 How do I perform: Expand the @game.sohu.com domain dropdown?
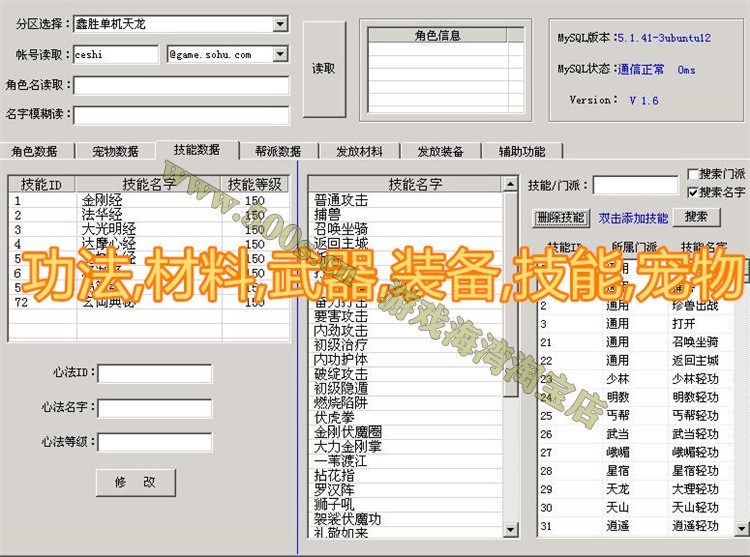[279, 54]
